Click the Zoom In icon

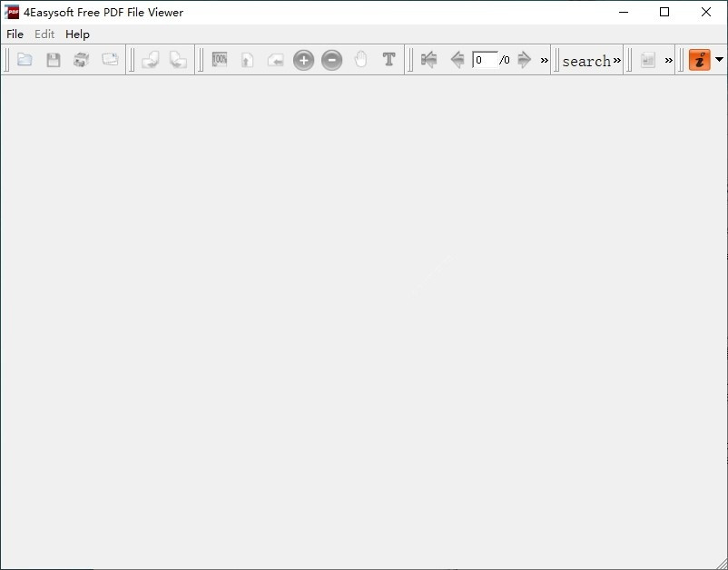click(x=303, y=60)
